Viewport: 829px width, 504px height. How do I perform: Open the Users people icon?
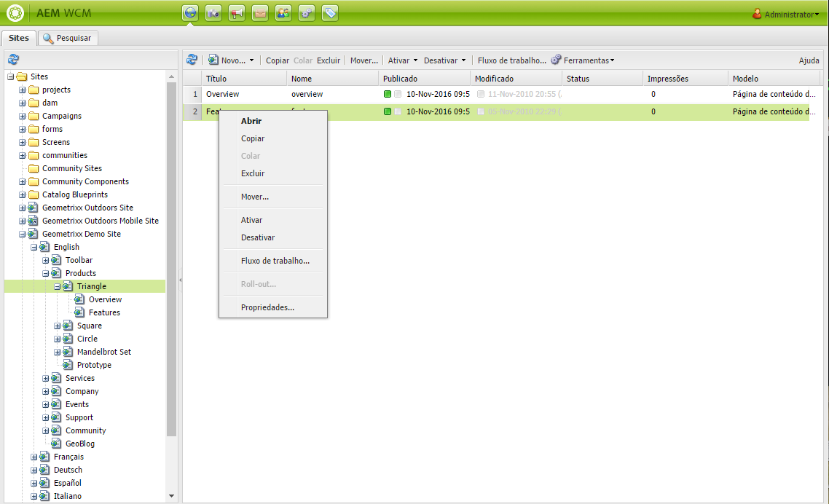[x=283, y=13]
